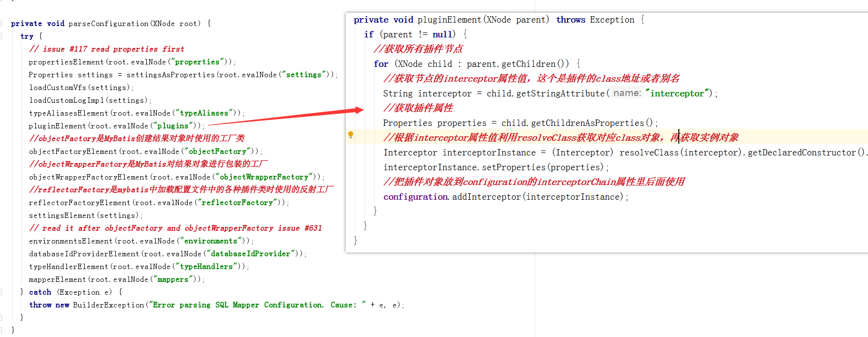Click the loadCustomVfs(settings) line
868x337 pixels.
81,88
